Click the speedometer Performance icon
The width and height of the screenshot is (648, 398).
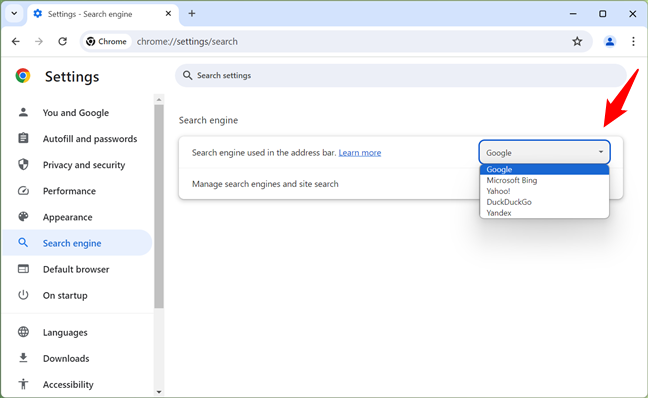(23, 191)
